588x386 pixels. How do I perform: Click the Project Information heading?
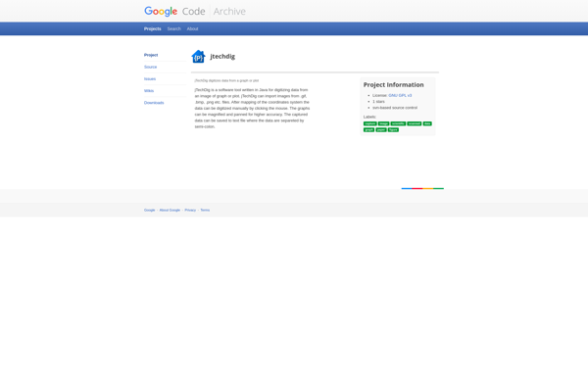coord(393,84)
